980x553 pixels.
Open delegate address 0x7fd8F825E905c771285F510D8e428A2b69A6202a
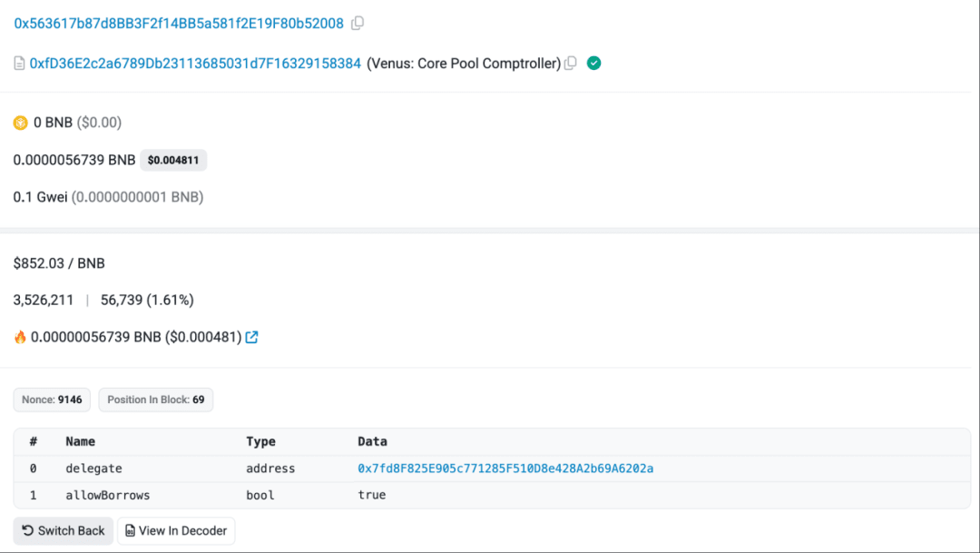point(505,469)
